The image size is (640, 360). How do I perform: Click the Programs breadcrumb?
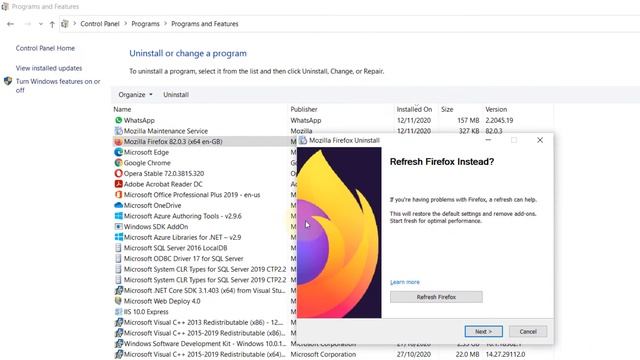pos(145,24)
